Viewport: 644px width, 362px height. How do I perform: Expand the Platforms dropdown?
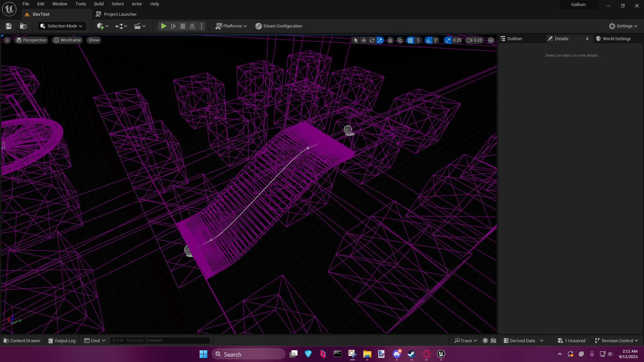coord(231,26)
